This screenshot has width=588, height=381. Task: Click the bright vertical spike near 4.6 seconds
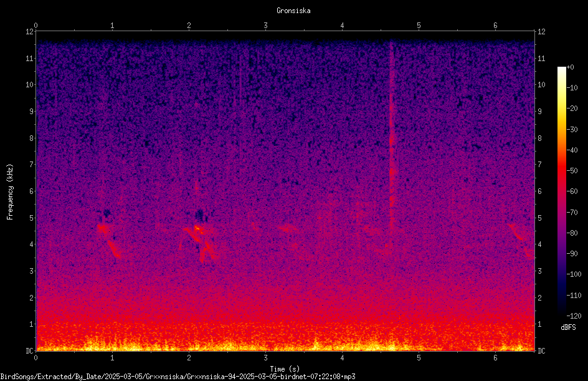[x=392, y=147]
